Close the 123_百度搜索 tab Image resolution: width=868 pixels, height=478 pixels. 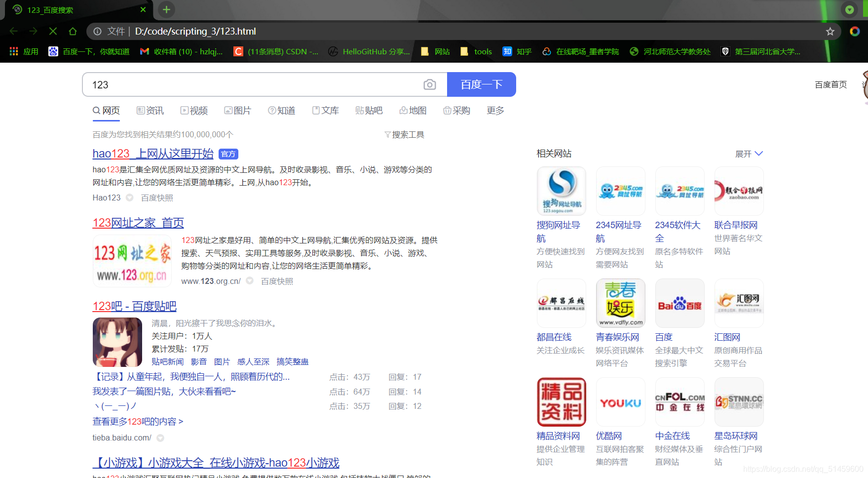tap(143, 9)
